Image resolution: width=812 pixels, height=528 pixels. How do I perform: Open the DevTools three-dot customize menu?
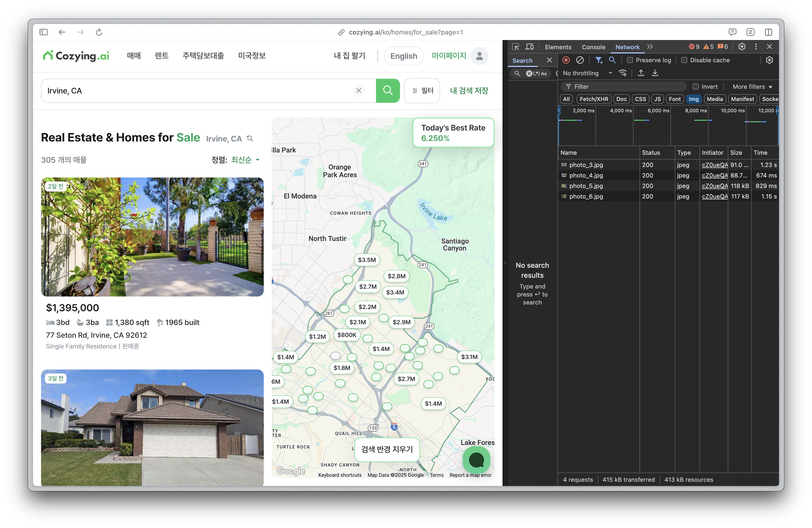[756, 47]
